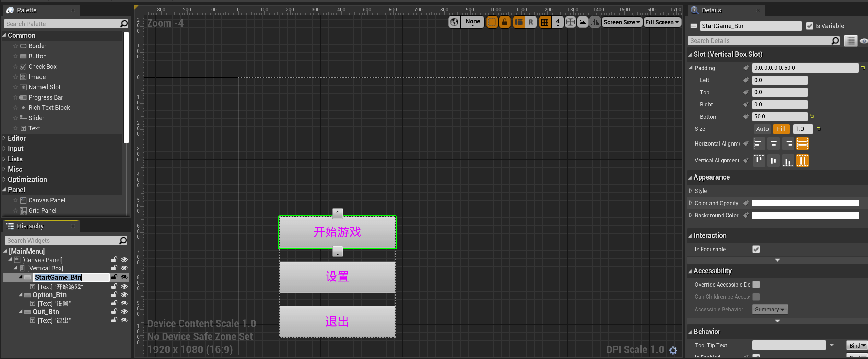Screen dimensions: 868x359
Task: Toggle grid snapping in the viewport toolbar
Action: pyautogui.click(x=544, y=22)
